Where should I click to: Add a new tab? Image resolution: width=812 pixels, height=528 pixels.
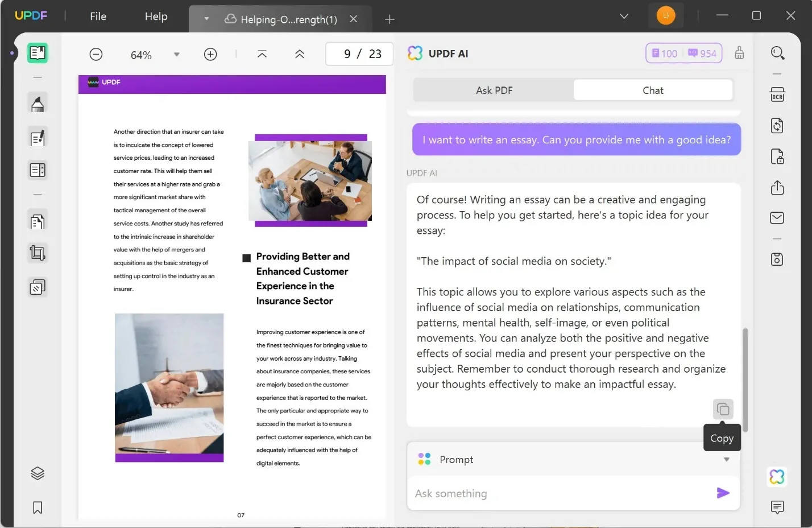click(390, 19)
